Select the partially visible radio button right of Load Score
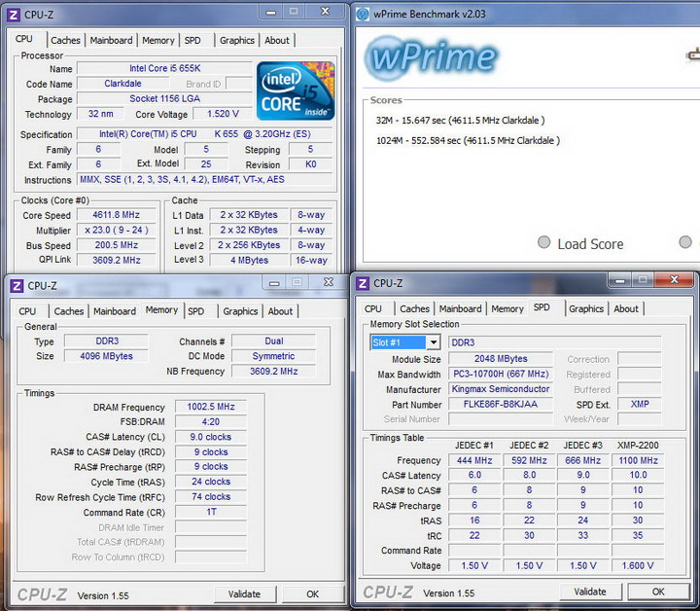Screen dimensions: 700x611 [x=685, y=242]
